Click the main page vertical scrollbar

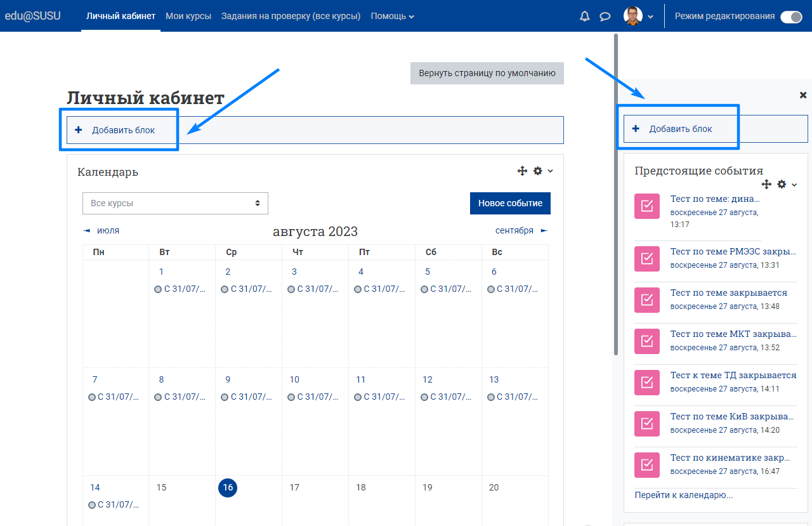(x=615, y=194)
